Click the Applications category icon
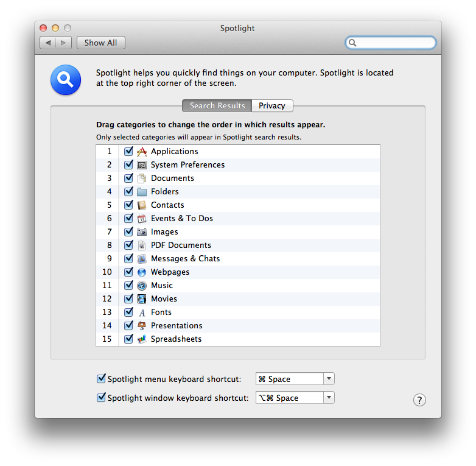This screenshot has height=466, width=476. click(142, 151)
